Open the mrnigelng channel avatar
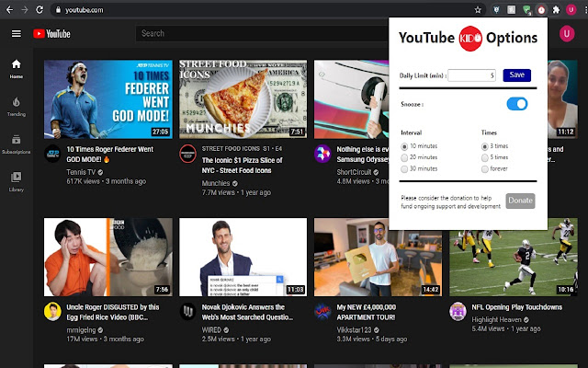The image size is (588, 368). click(52, 311)
